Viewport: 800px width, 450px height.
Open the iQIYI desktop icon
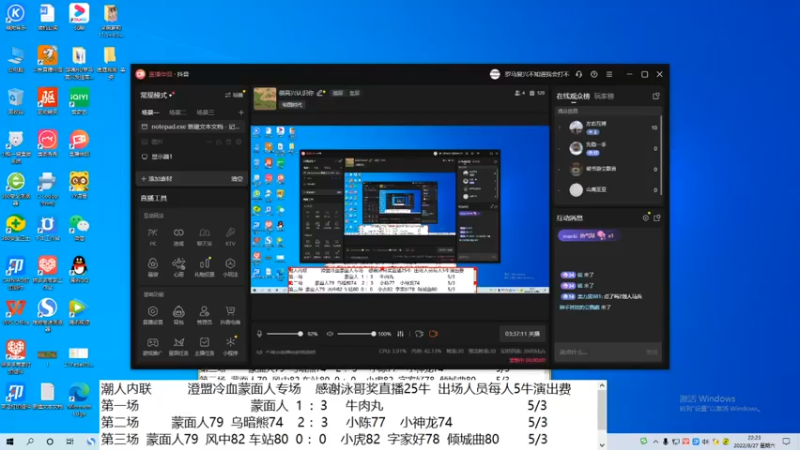[79, 101]
